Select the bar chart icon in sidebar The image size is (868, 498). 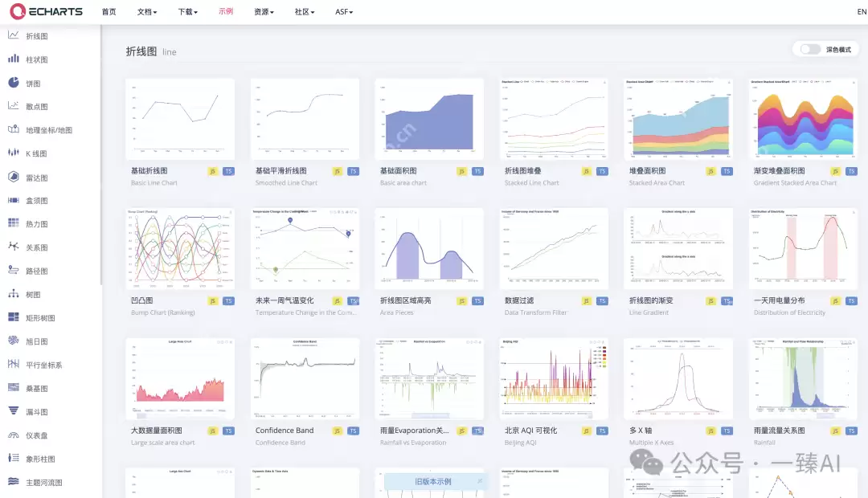[14, 59]
